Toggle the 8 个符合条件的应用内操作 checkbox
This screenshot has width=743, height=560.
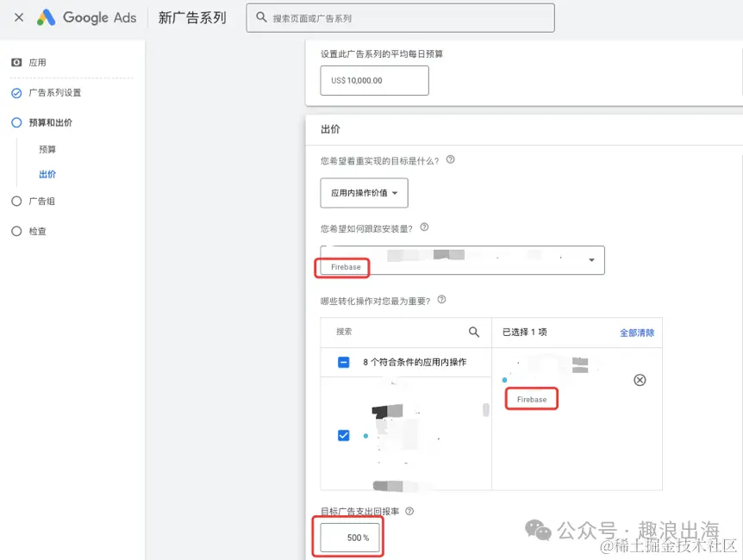click(342, 363)
